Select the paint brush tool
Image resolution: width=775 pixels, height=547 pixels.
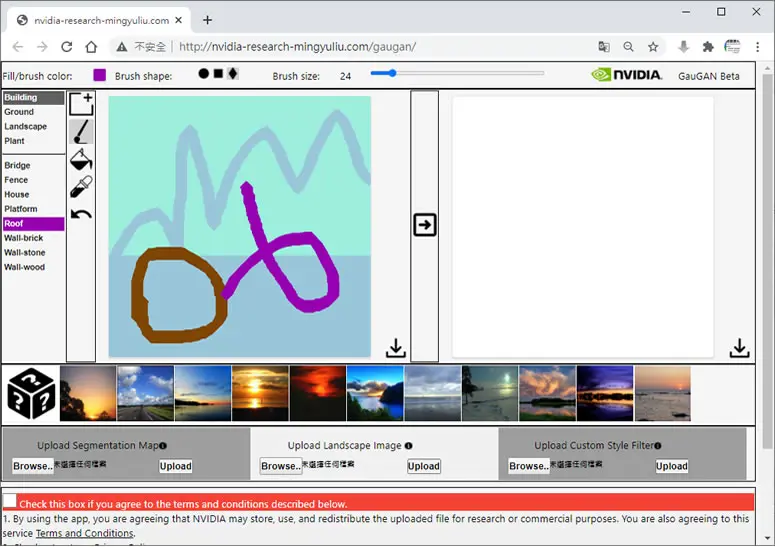pos(81,131)
